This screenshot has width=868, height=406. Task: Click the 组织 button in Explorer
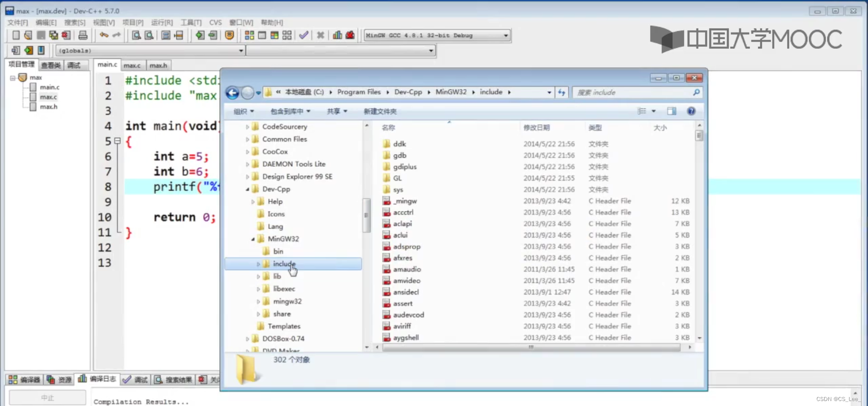click(x=244, y=112)
